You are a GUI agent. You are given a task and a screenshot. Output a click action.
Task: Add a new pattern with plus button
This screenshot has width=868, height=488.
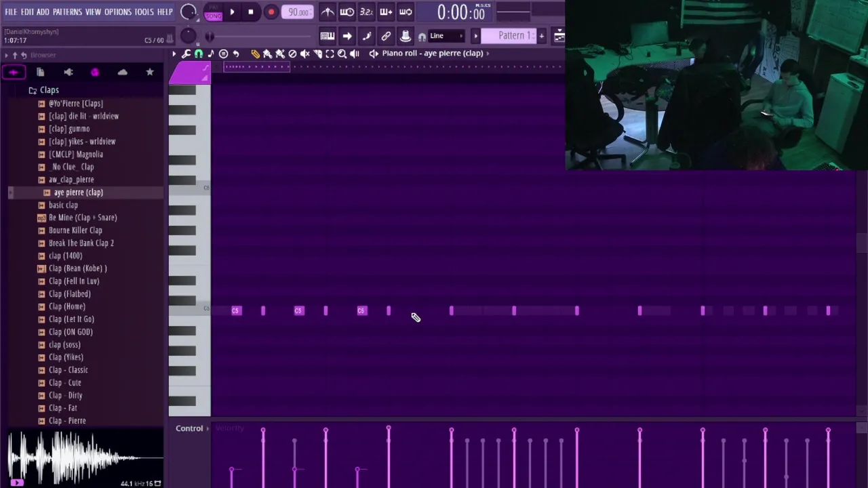point(541,36)
